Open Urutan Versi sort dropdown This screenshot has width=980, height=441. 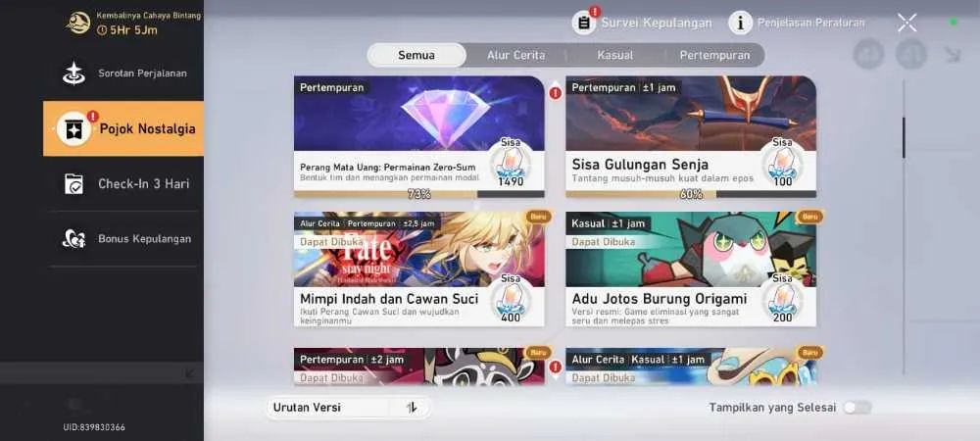[349, 408]
